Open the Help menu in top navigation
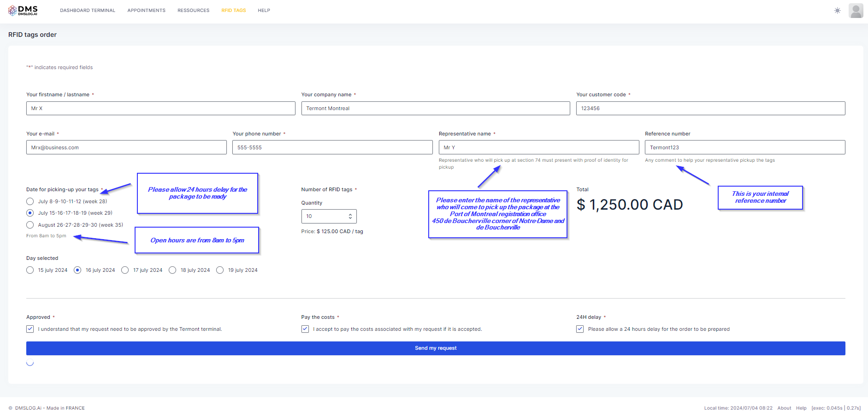The width and height of the screenshot is (868, 417). tap(264, 10)
